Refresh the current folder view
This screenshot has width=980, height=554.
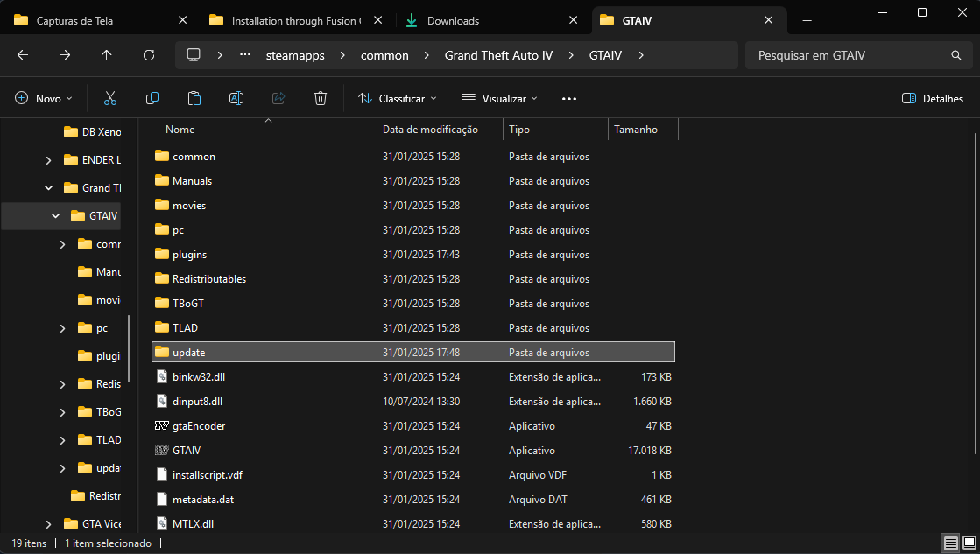149,55
